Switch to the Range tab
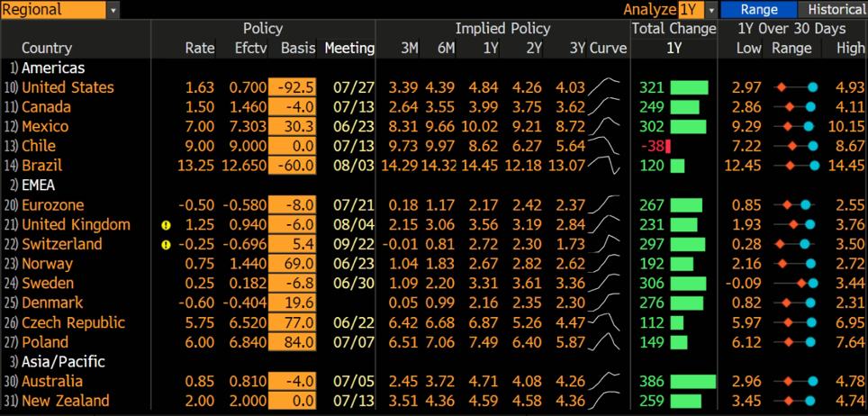The width and height of the screenshot is (868, 416). pyautogui.click(x=759, y=9)
